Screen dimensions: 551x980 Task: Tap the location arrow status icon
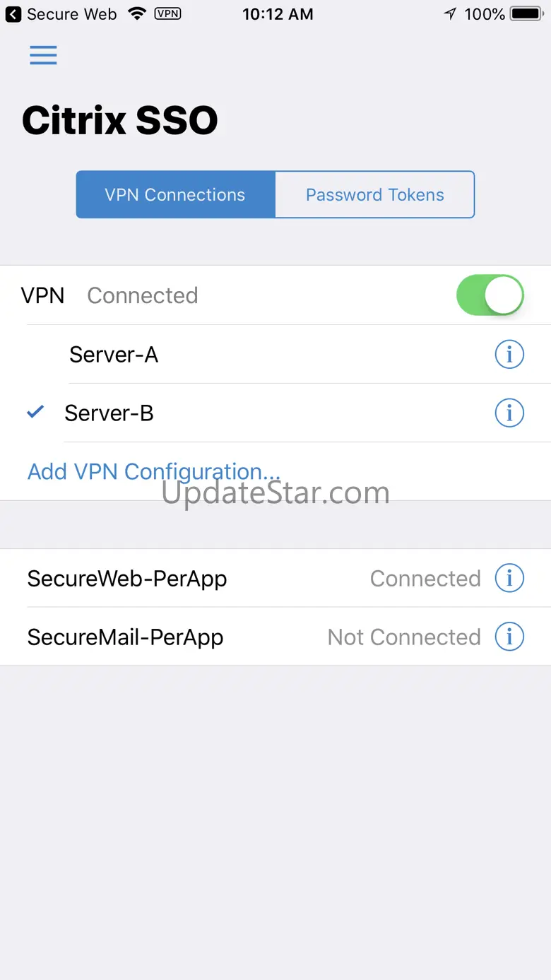click(450, 13)
